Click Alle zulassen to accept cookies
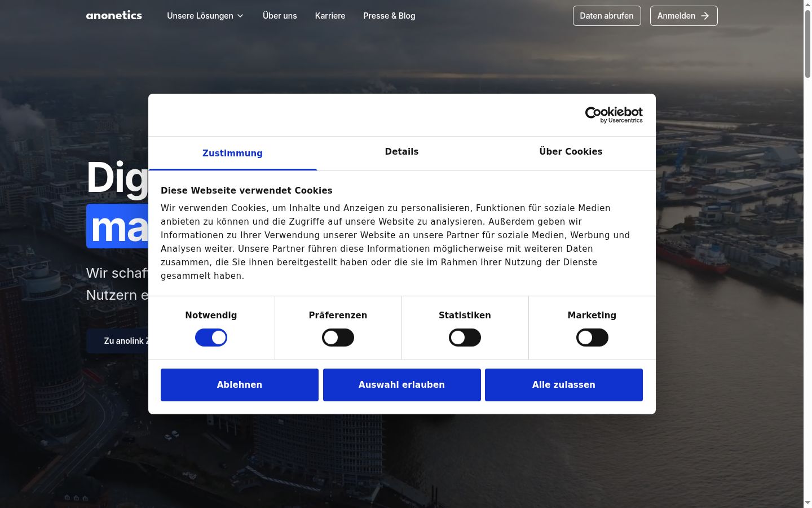Screen dimensions: 812x508 click(564, 385)
